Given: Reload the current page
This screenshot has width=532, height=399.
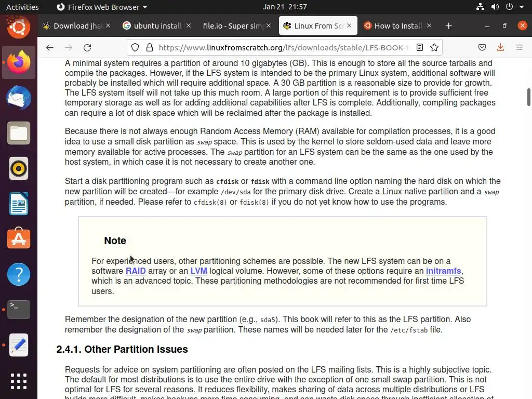Looking at the screenshot, I should [x=87, y=47].
